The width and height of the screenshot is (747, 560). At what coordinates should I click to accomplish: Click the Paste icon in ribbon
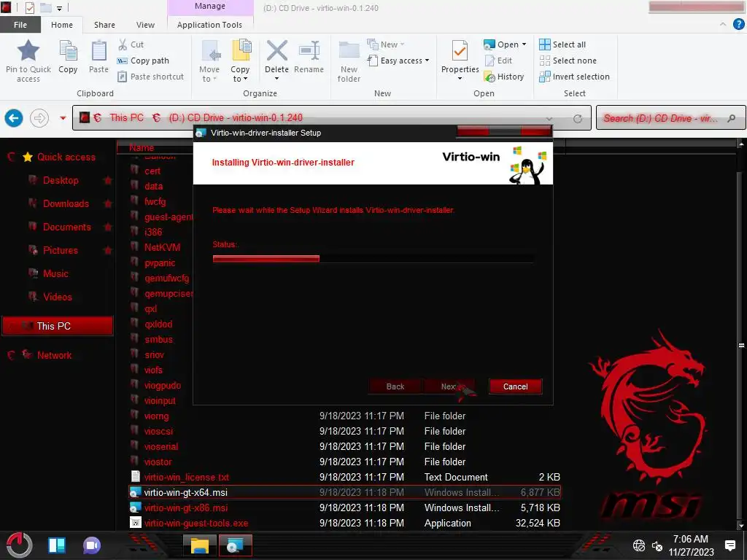click(98, 51)
